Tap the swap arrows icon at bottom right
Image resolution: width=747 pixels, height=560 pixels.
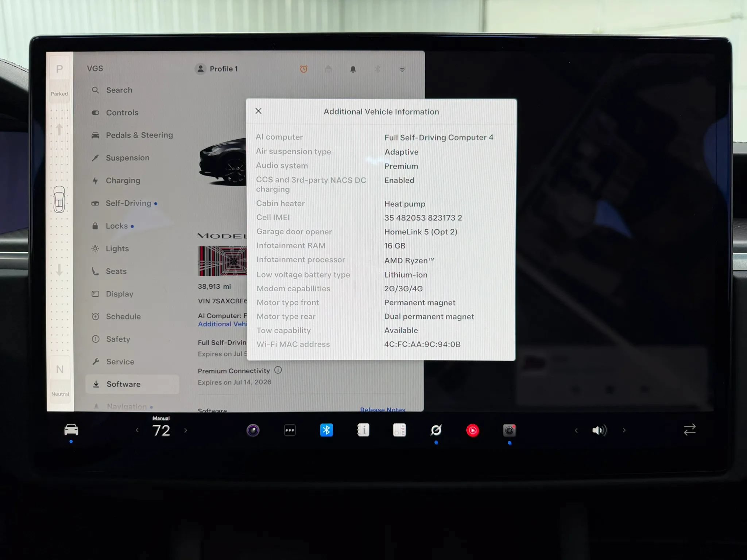[690, 429]
